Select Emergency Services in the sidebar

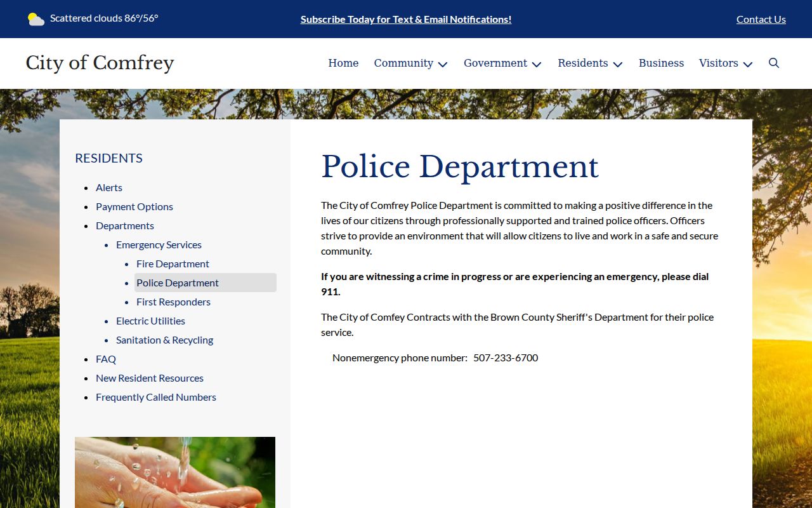pos(159,244)
